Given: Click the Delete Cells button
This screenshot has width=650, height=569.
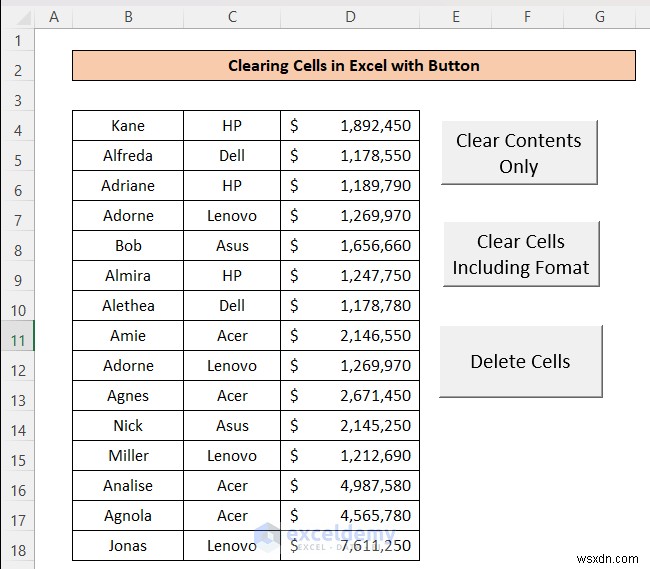Looking at the screenshot, I should [x=521, y=361].
